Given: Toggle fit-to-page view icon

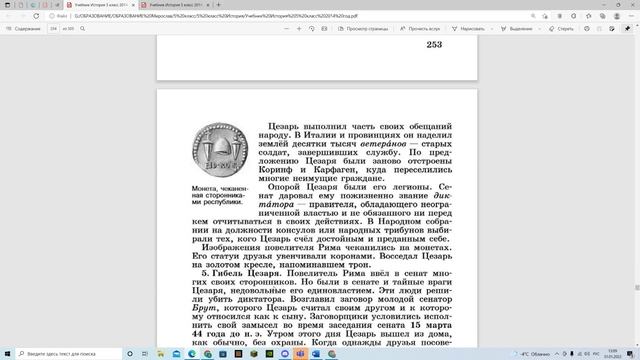Looking at the screenshot, I should tap(324, 29).
